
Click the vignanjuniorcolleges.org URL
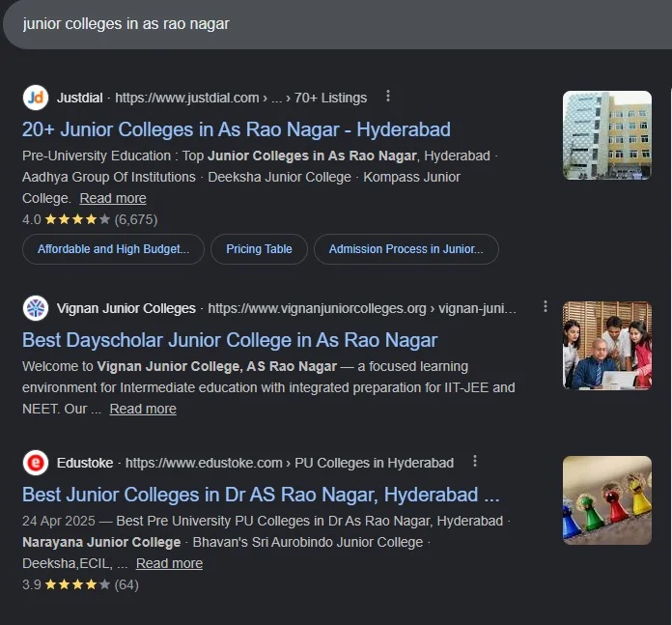pyautogui.click(x=362, y=308)
